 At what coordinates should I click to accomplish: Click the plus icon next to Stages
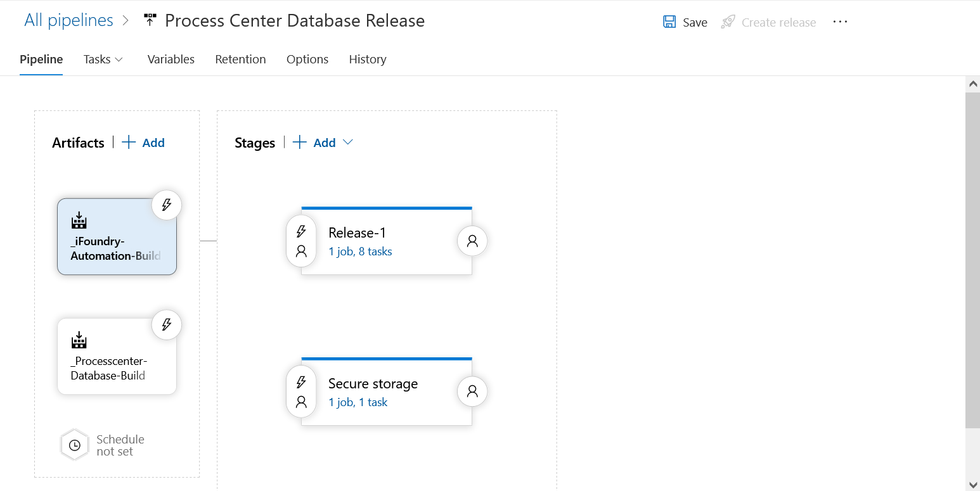click(300, 142)
